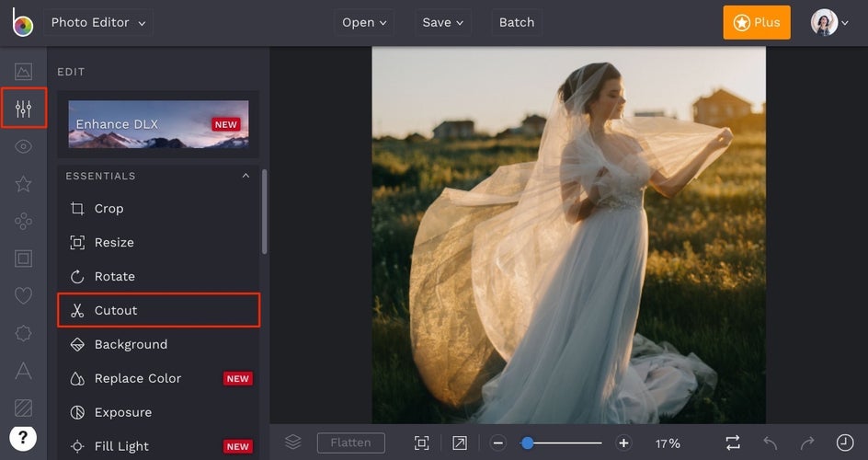
Task: Select the Rotate tool
Action: (158, 276)
